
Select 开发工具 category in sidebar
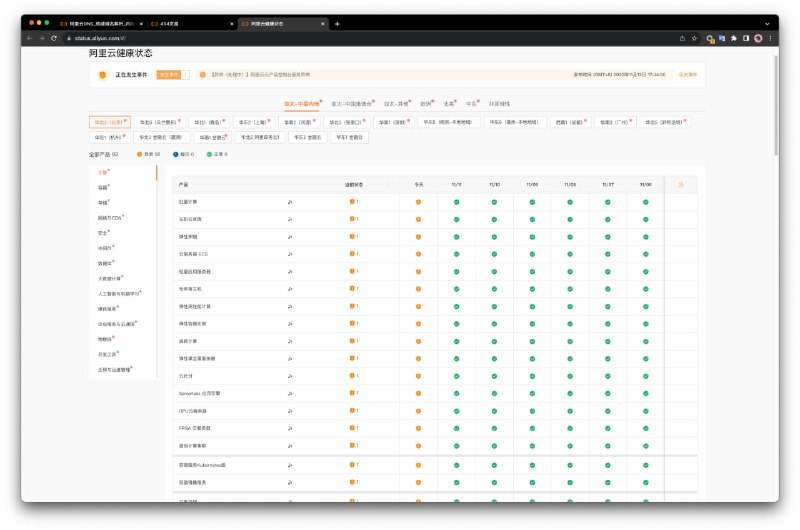[x=108, y=355]
